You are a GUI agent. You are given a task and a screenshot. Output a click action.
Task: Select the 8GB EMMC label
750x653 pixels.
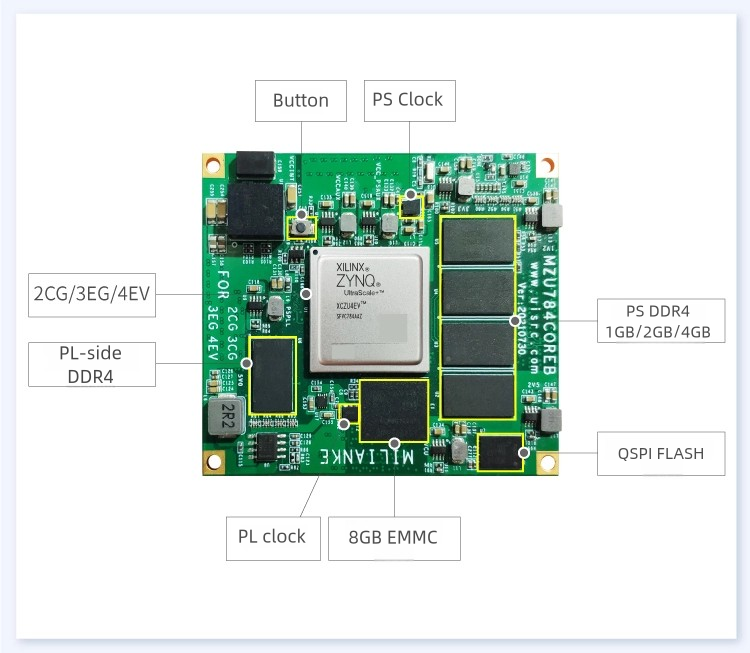pyautogui.click(x=394, y=538)
